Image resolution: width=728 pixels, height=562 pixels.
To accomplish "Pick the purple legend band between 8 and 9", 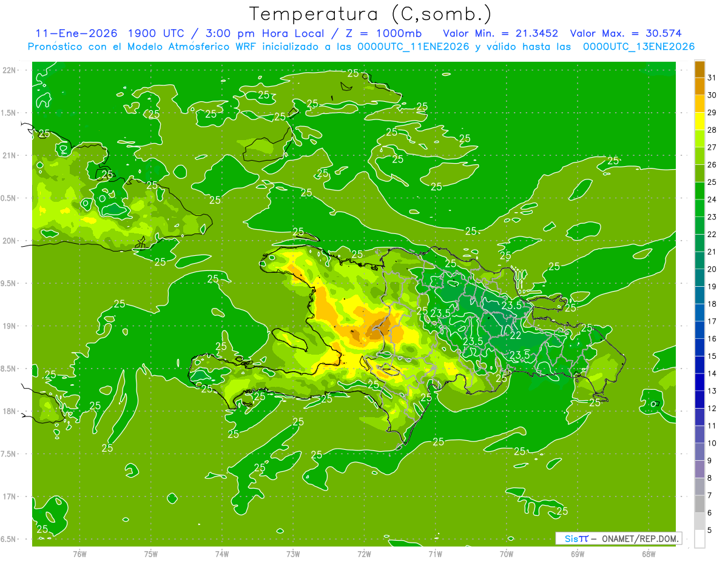I will click(700, 469).
